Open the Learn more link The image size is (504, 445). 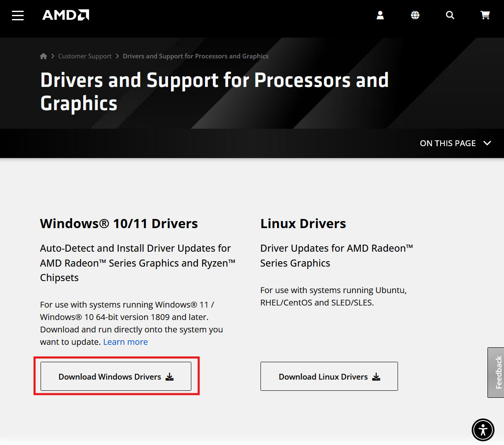(x=125, y=342)
